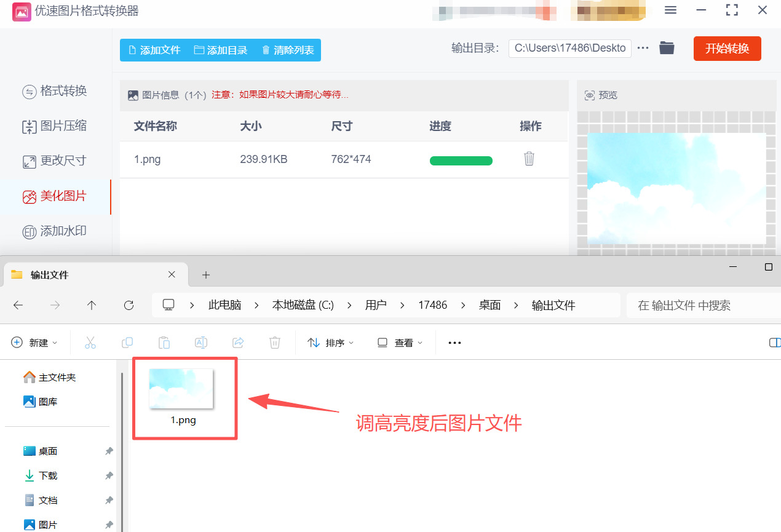Expand the 新建 dropdown
Image resolution: width=781 pixels, height=532 pixels.
[x=34, y=343]
